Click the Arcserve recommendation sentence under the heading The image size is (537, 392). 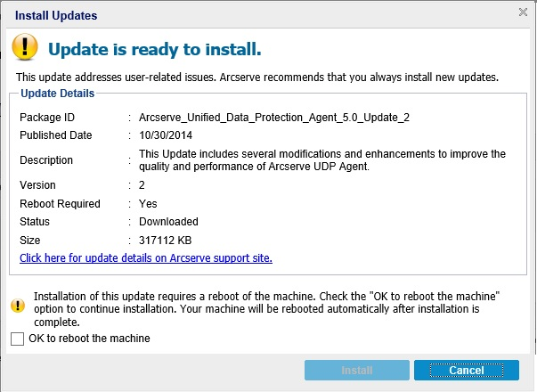257,77
